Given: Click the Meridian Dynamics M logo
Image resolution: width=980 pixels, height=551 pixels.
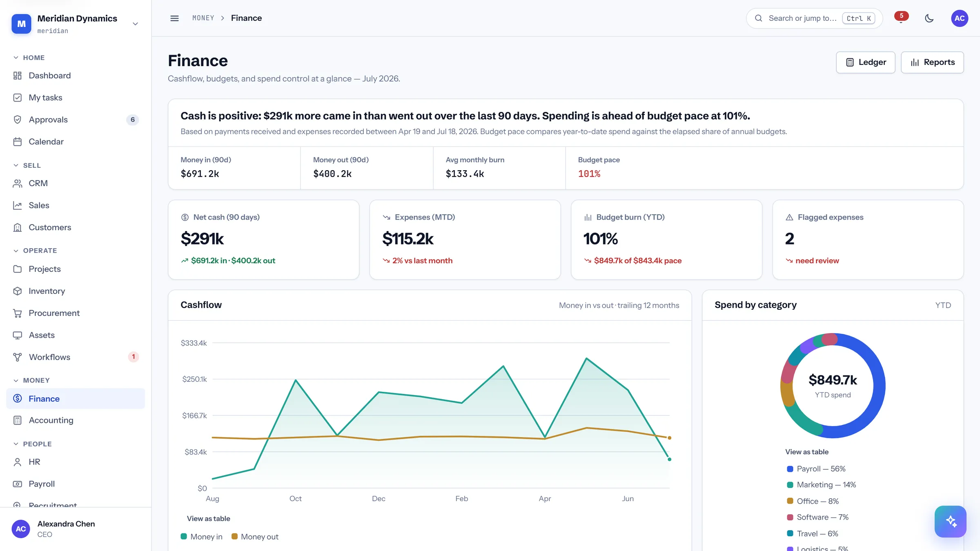Looking at the screenshot, I should 21,24.
